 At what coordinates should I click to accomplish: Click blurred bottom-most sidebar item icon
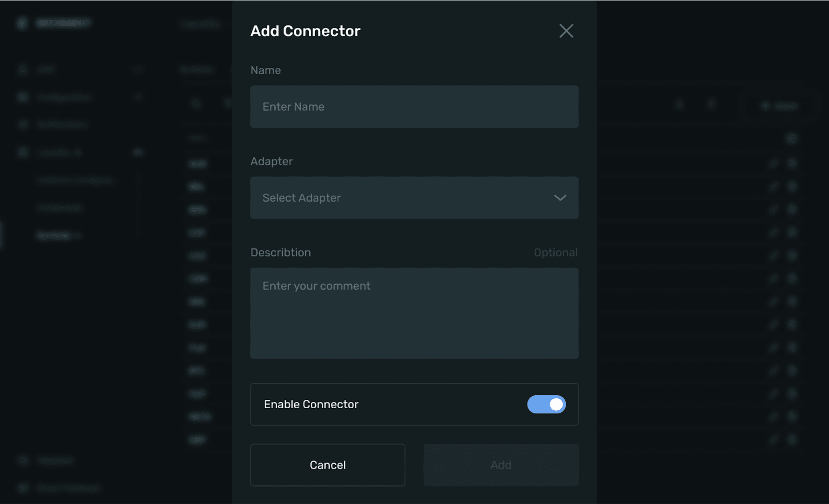pos(23,488)
